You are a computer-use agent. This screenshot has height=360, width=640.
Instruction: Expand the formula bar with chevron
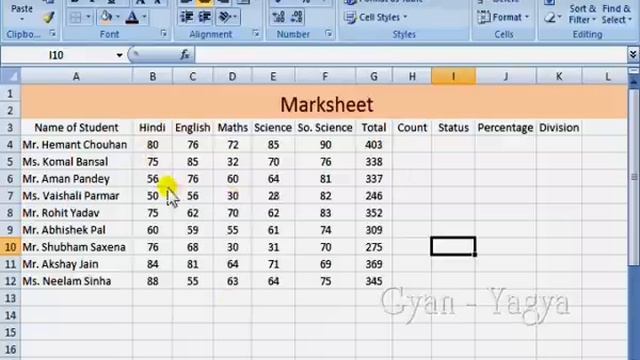point(633,54)
